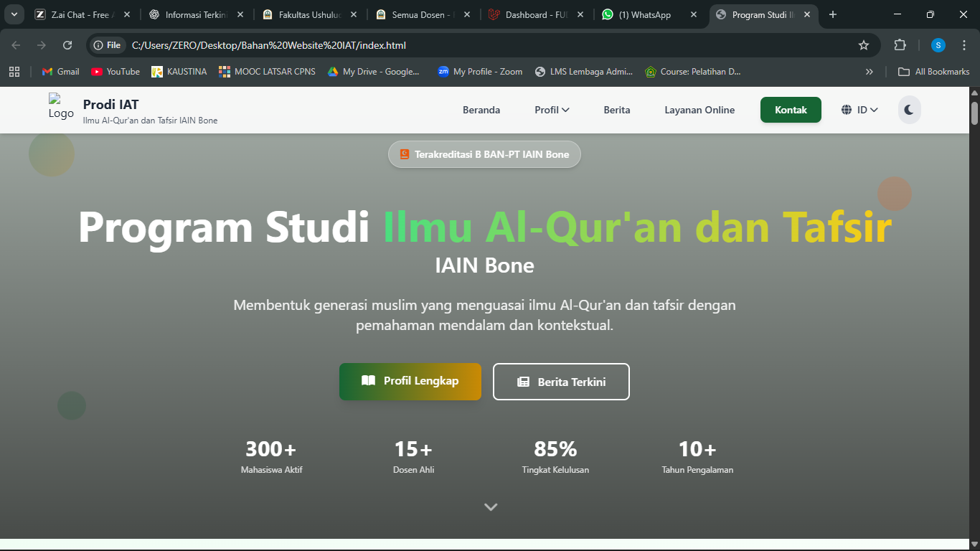Click Beranda navigation link
980x551 pixels.
pos(481,110)
